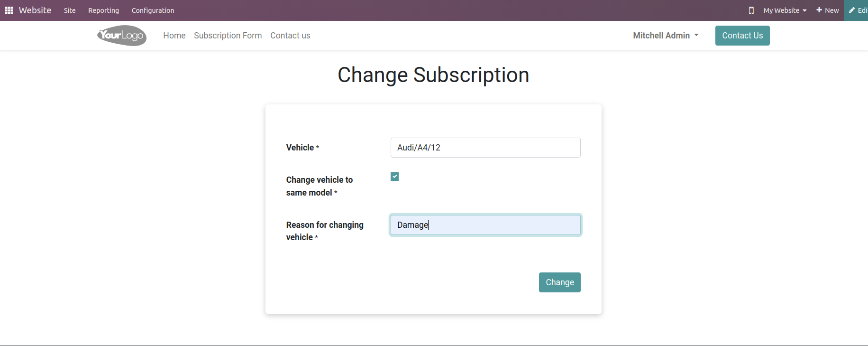Viewport: 868px width, 346px height.
Task: Click the New button in top bar
Action: pos(827,10)
